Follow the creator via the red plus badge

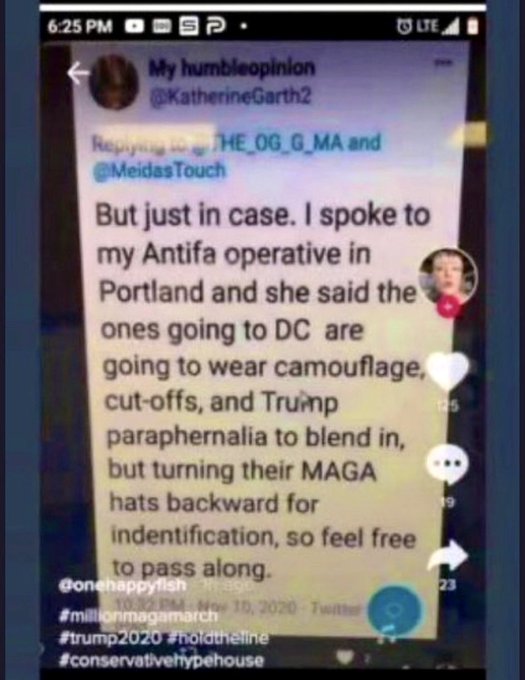pos(448,307)
